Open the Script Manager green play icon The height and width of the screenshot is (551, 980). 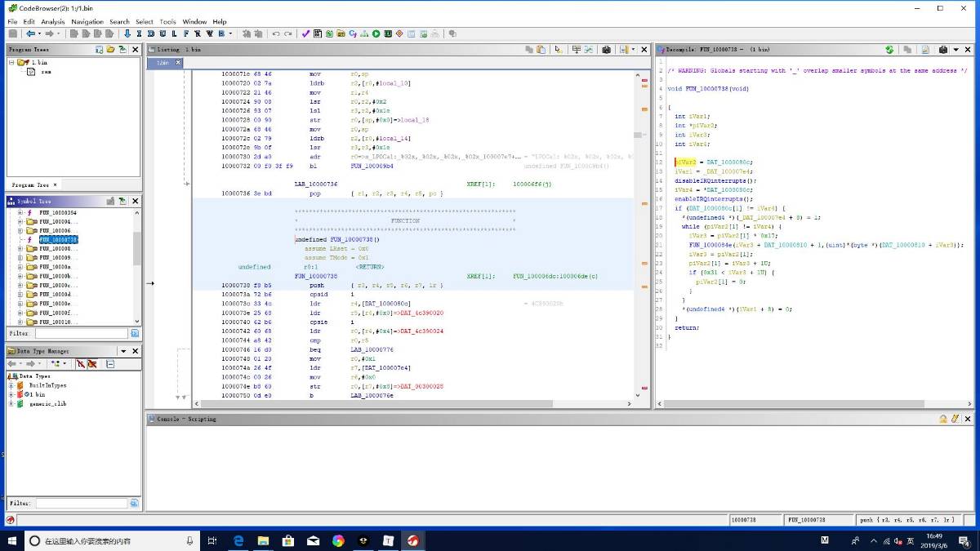(376, 33)
